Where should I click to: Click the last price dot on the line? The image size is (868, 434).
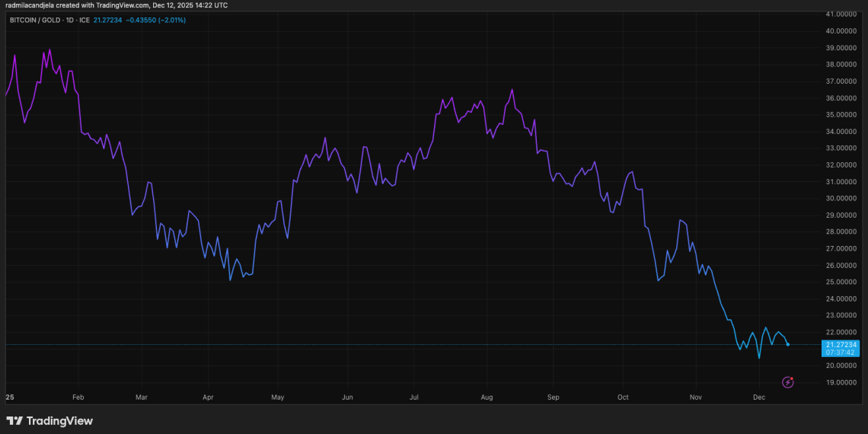[x=787, y=345]
